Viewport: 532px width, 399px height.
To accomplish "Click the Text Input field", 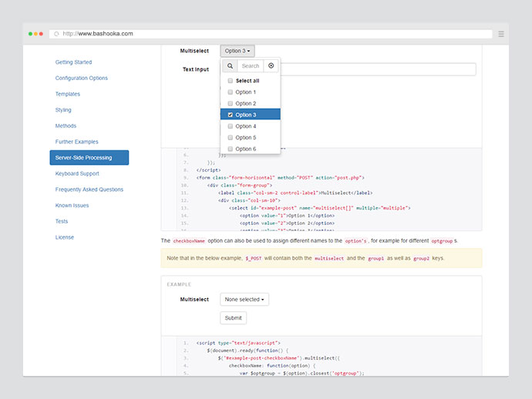I will point(378,69).
